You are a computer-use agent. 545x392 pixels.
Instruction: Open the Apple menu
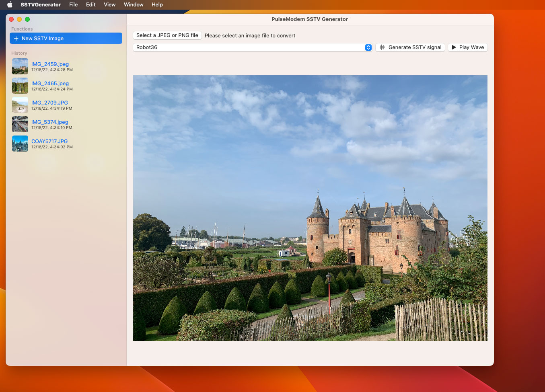coord(9,4)
